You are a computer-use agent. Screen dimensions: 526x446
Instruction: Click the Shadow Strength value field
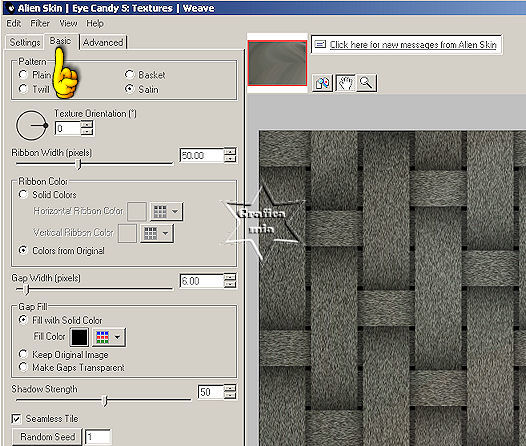[210, 392]
